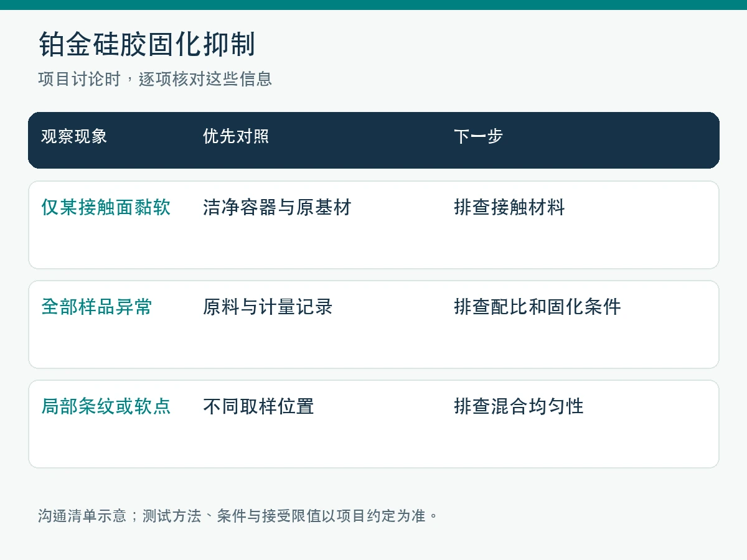Image resolution: width=747 pixels, height=560 pixels.
Task: Click the 观察现象 column header
Action: click(74, 136)
